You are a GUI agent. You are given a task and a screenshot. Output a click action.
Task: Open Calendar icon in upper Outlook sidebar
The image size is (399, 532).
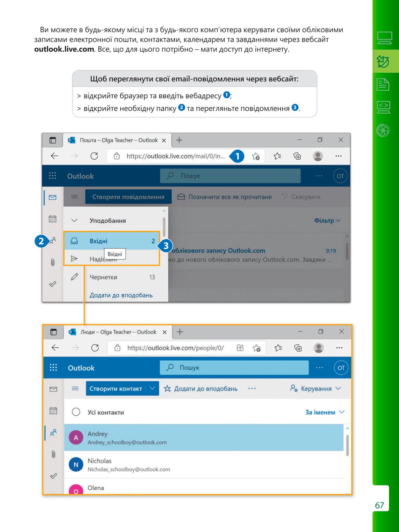[53, 219]
